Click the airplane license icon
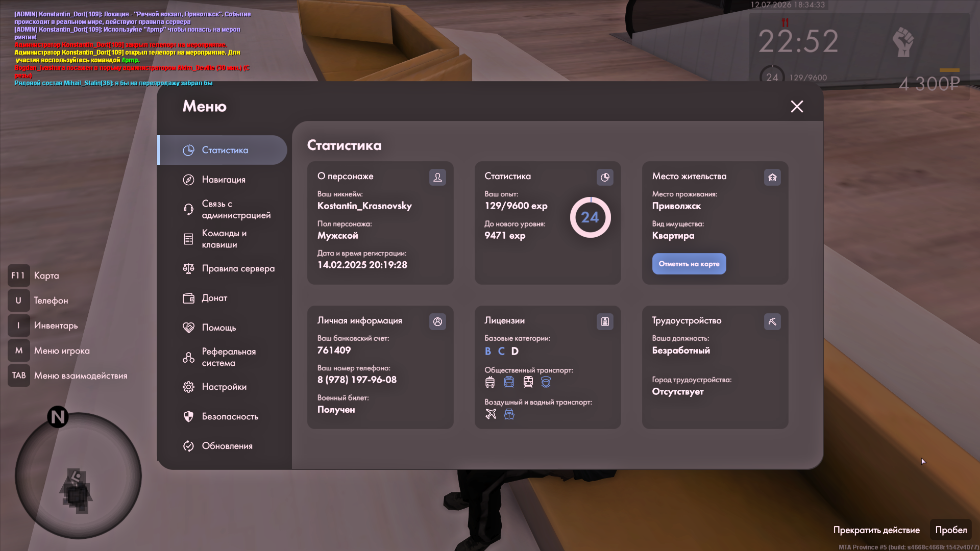This screenshot has height=551, width=980. tap(491, 414)
